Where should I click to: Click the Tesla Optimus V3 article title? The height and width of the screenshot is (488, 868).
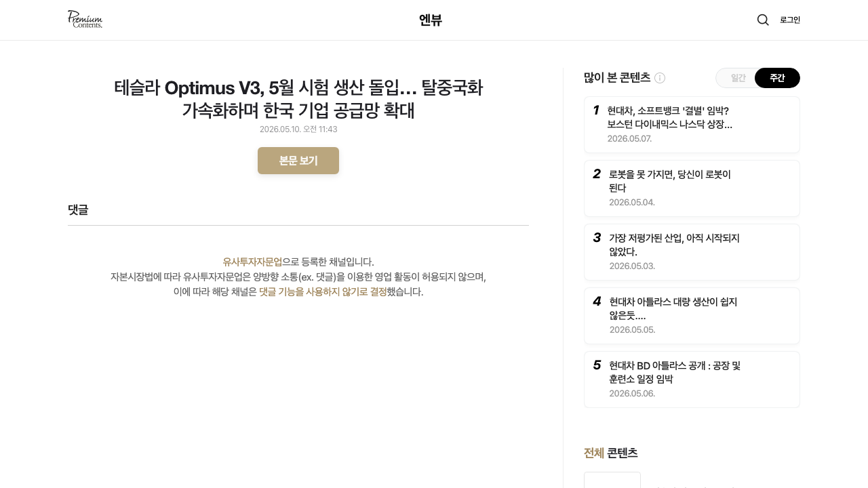[298, 99]
